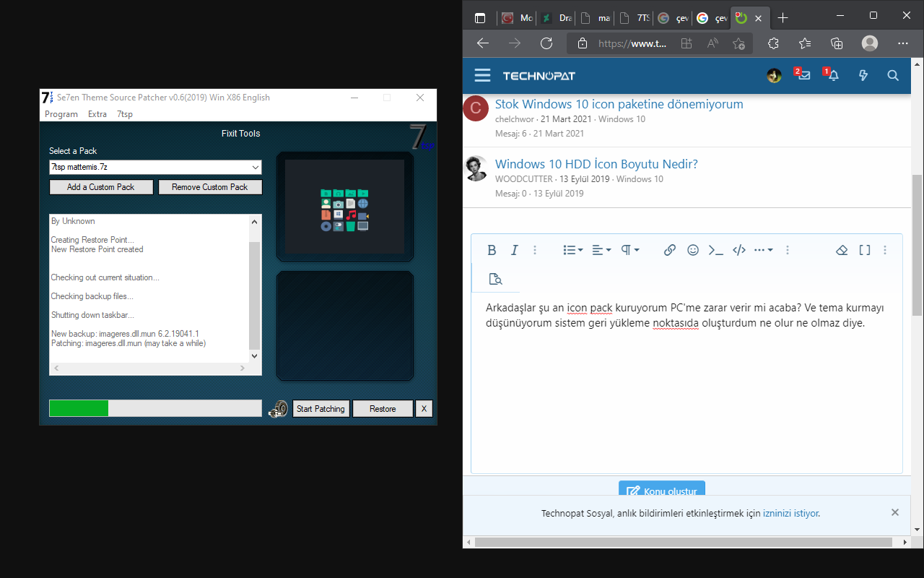Screen dimensions: 924x578
Task: Go back in the browser
Action: pyautogui.click(x=484, y=43)
